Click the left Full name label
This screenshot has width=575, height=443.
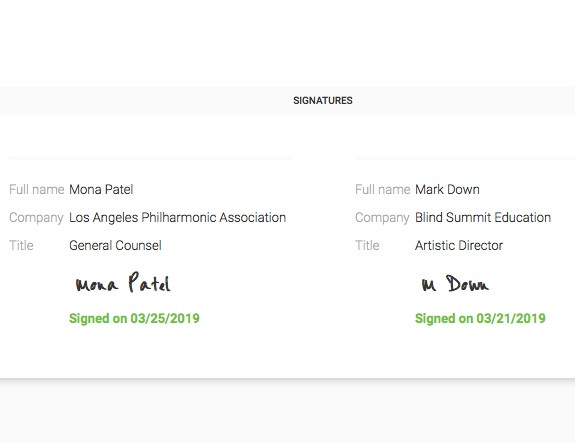click(37, 190)
